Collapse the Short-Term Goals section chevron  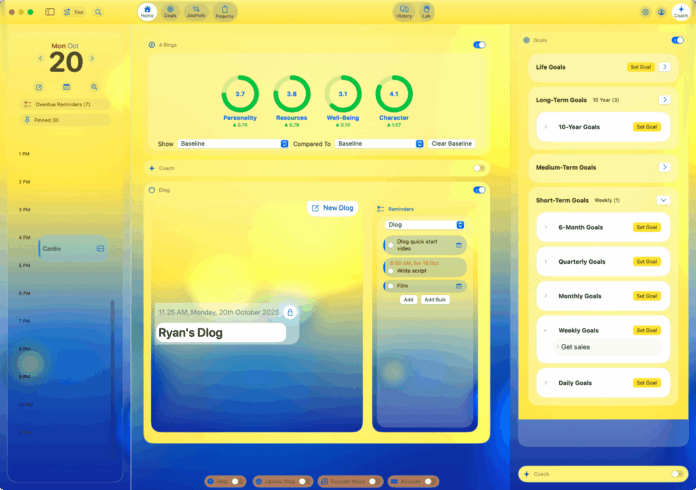(x=663, y=200)
